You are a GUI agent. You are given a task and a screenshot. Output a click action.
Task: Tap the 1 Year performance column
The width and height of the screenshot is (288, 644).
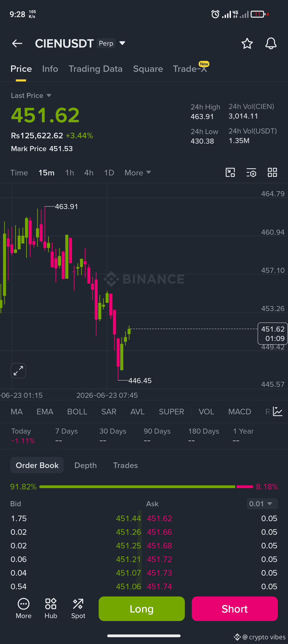pyautogui.click(x=243, y=436)
